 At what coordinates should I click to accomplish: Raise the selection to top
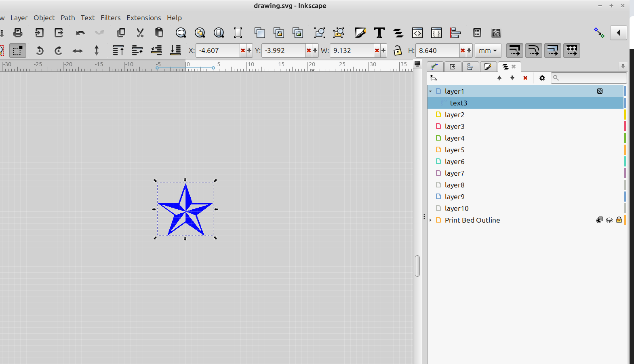pos(118,50)
